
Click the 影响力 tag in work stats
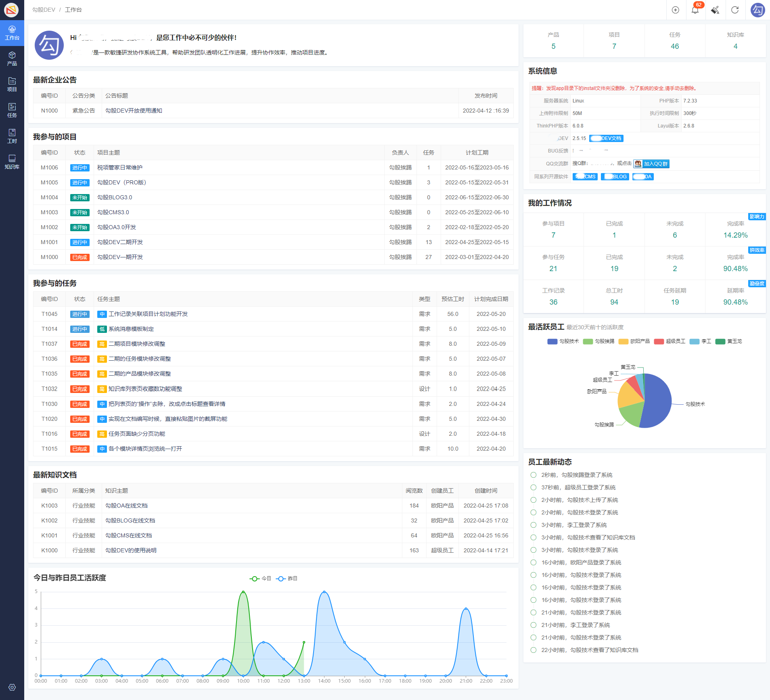click(757, 217)
